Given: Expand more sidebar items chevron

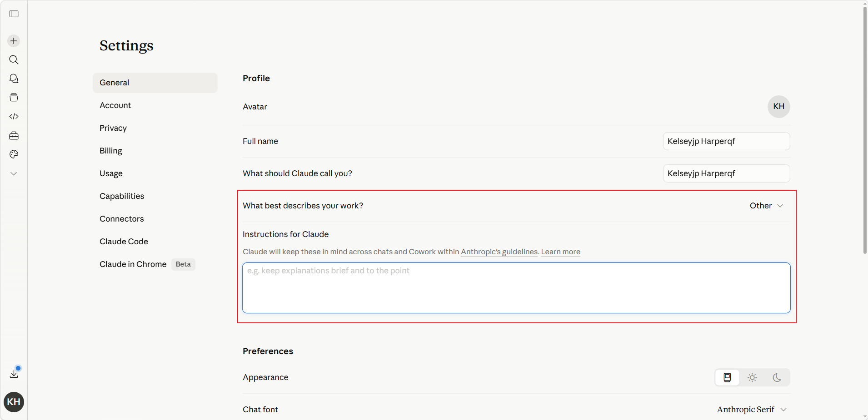Looking at the screenshot, I should point(14,174).
